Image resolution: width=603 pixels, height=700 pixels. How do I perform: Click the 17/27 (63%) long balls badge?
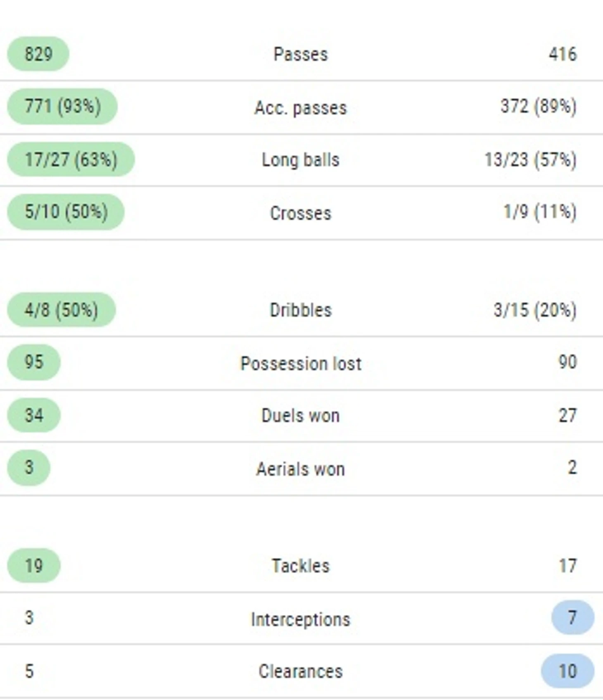tap(71, 160)
